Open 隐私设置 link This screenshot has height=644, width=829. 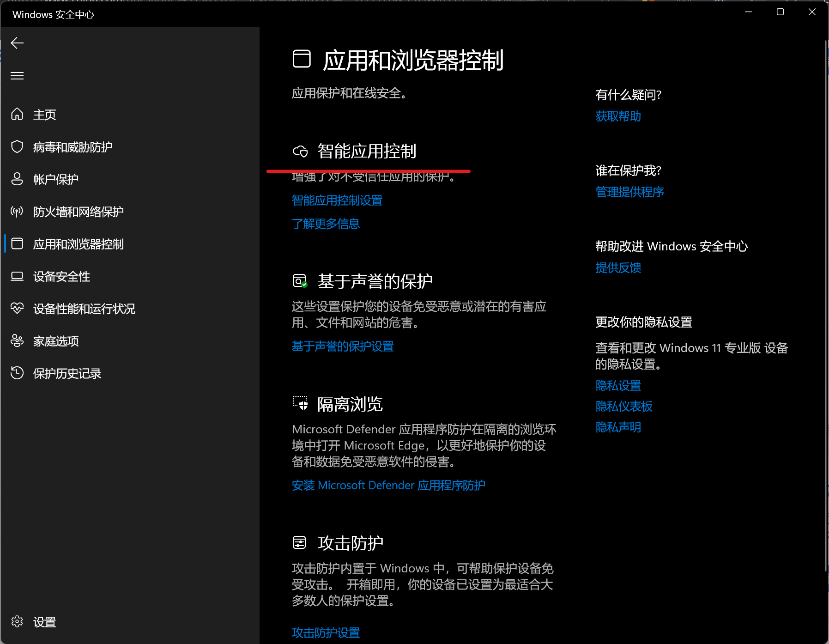[x=618, y=386]
